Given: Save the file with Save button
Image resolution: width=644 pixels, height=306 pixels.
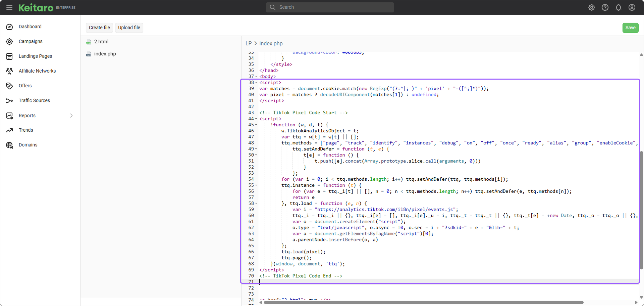Looking at the screenshot, I should coord(630,28).
